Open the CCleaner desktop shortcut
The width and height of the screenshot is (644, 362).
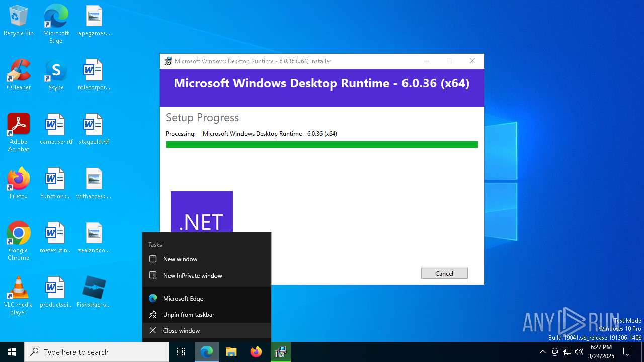pyautogui.click(x=19, y=75)
